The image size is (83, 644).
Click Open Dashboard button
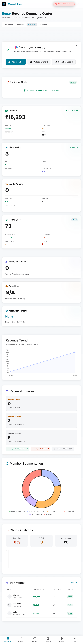pyautogui.click(x=64, y=62)
